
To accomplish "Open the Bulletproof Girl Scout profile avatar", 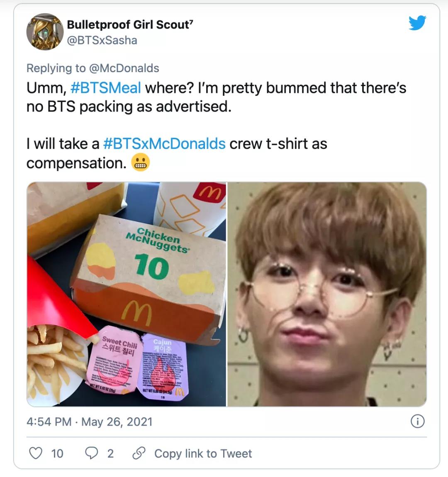I will [x=45, y=31].
